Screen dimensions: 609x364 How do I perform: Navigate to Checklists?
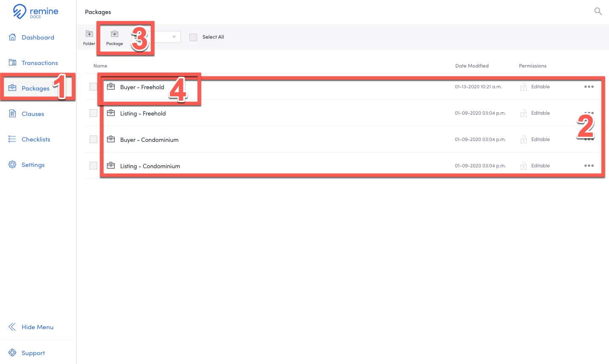pos(29,139)
